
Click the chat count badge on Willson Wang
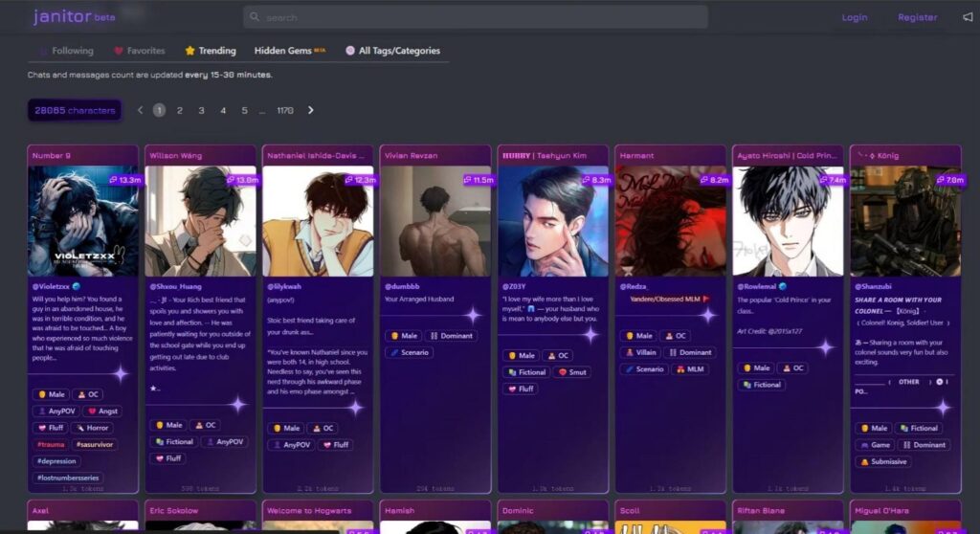tap(243, 180)
